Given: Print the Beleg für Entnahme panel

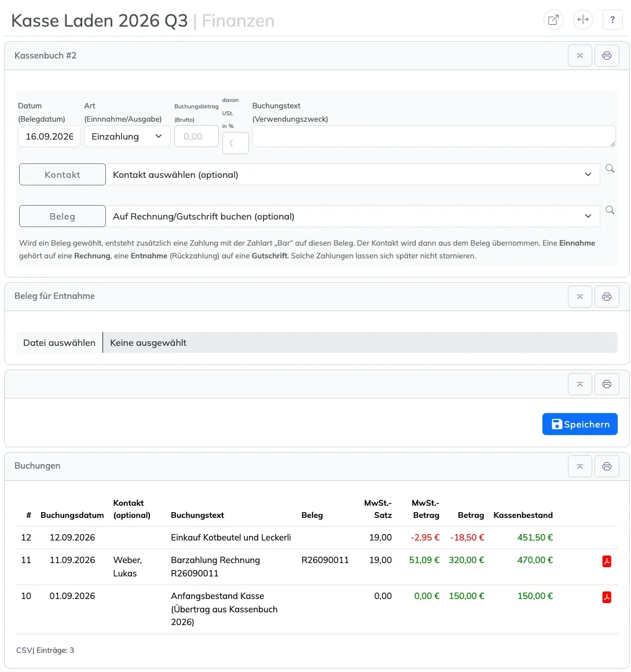Looking at the screenshot, I should [x=607, y=297].
